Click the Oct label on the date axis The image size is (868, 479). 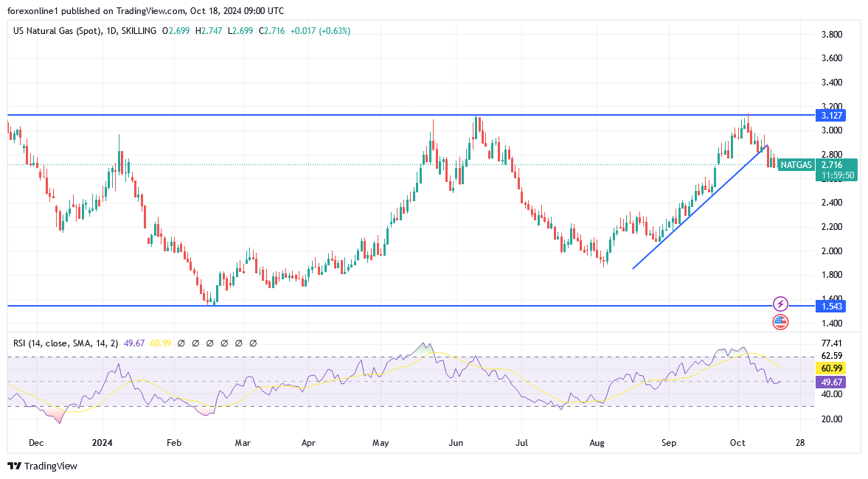[x=737, y=443]
